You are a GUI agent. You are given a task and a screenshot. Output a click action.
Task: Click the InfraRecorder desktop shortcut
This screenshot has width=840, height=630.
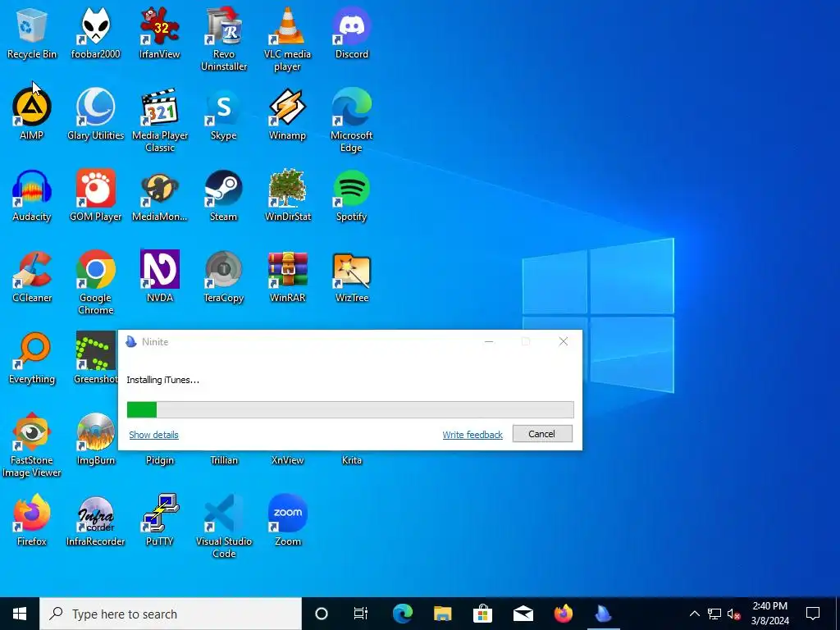[95, 521]
